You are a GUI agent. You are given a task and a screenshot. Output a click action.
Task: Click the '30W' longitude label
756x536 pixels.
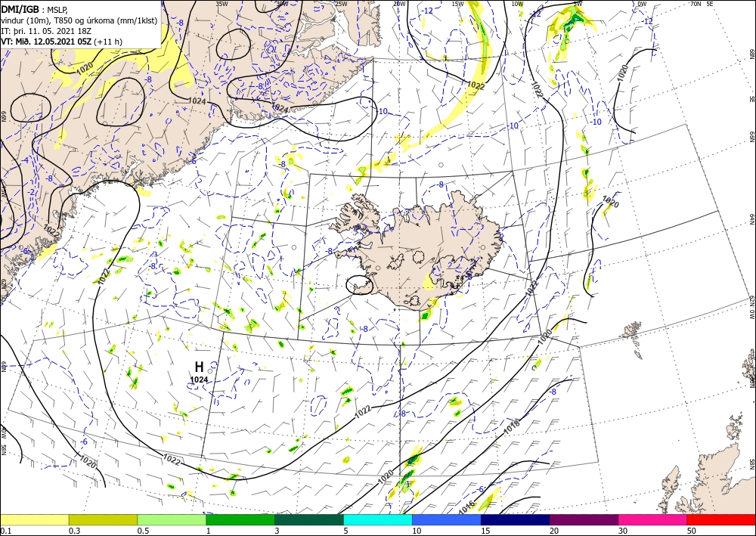tap(282, 4)
